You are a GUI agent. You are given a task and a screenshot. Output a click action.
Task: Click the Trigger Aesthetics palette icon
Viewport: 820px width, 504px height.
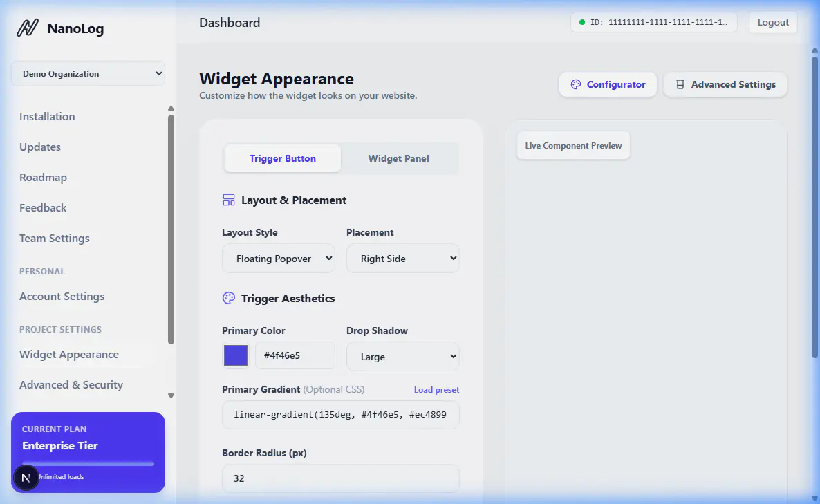[229, 298]
